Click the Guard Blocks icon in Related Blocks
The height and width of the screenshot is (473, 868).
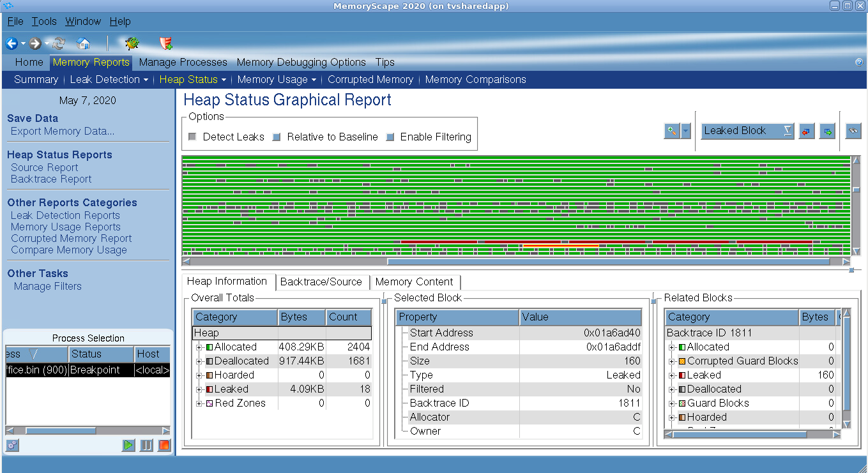pyautogui.click(x=682, y=403)
